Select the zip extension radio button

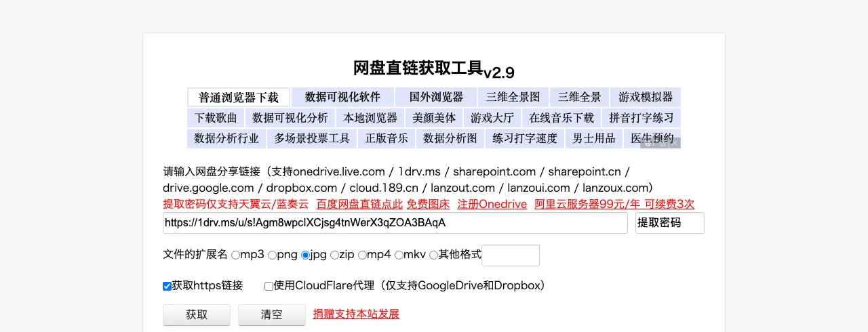(334, 255)
